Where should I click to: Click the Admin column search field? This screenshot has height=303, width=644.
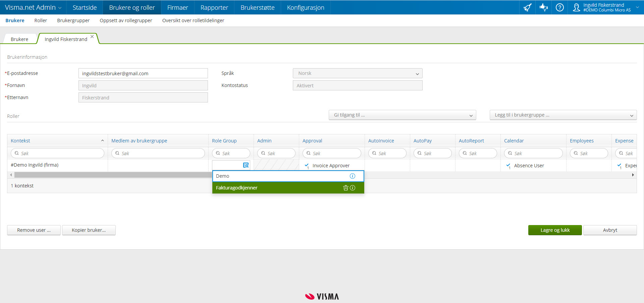pyautogui.click(x=276, y=153)
